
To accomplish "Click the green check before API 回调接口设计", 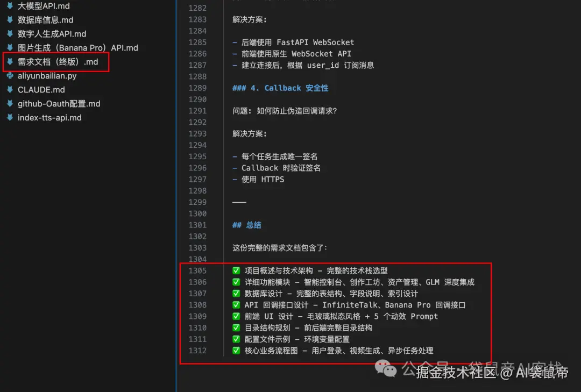I will tap(236, 305).
